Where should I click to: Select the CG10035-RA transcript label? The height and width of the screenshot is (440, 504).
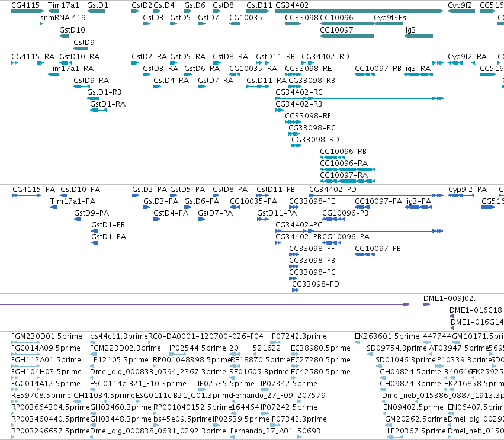coord(253,69)
